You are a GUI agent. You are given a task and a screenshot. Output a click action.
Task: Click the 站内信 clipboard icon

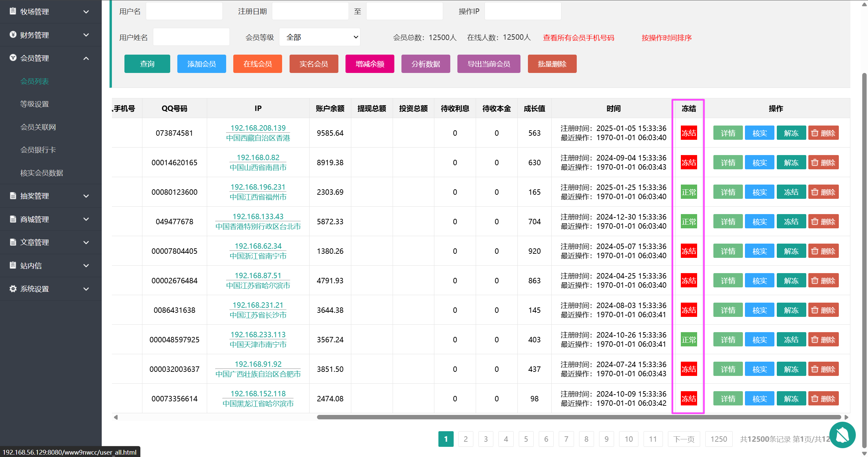point(13,265)
